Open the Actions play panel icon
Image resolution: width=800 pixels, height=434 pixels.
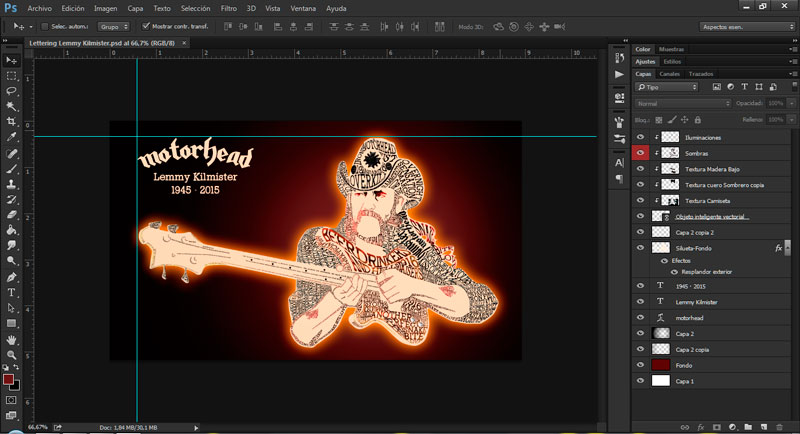(619, 74)
